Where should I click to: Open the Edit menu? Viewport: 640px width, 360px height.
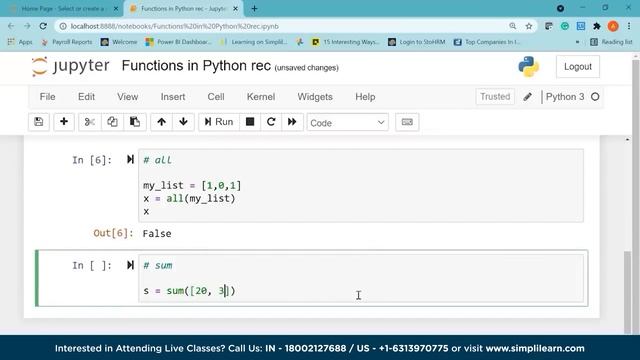(86, 97)
